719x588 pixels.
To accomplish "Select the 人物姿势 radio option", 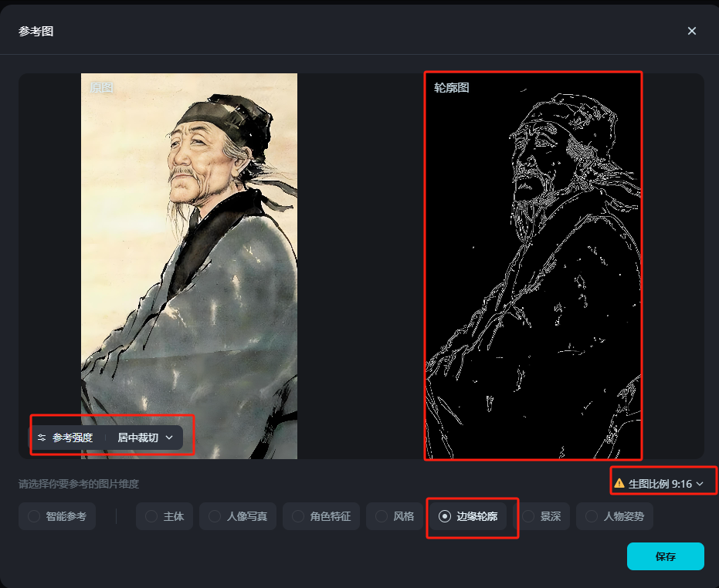I will click(615, 516).
